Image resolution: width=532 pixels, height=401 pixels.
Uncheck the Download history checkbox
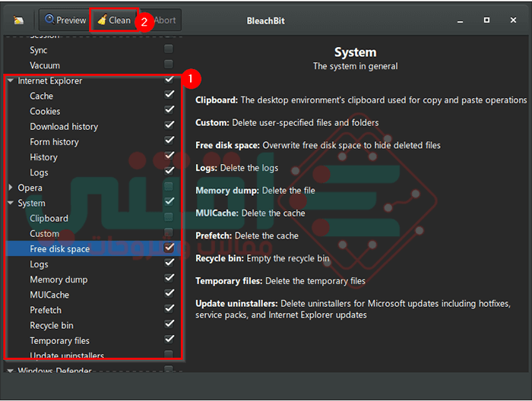[169, 125]
